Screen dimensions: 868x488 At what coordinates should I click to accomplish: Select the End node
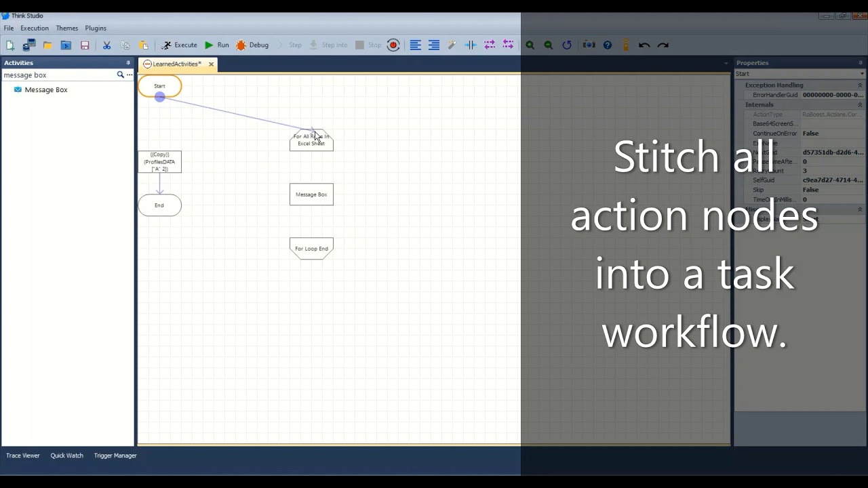click(160, 205)
